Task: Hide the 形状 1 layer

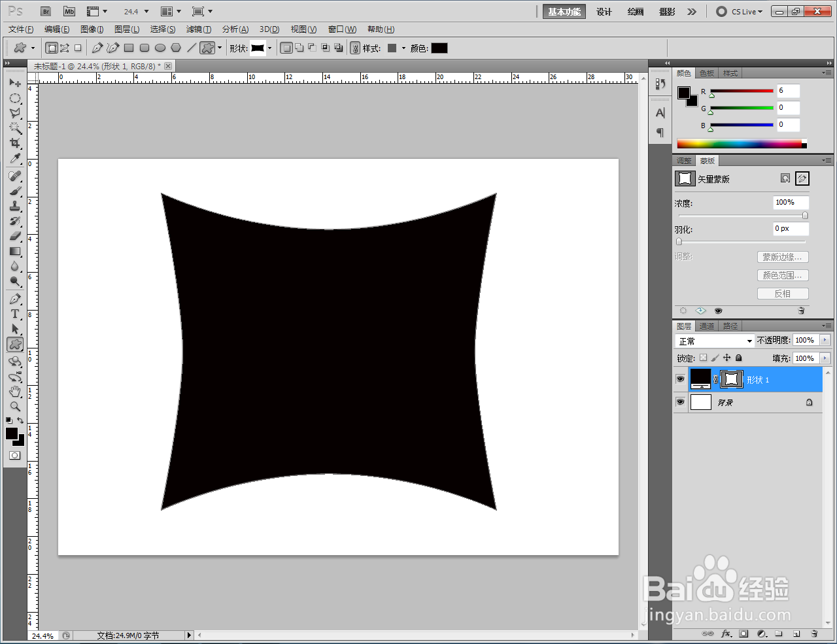Action: [x=680, y=379]
